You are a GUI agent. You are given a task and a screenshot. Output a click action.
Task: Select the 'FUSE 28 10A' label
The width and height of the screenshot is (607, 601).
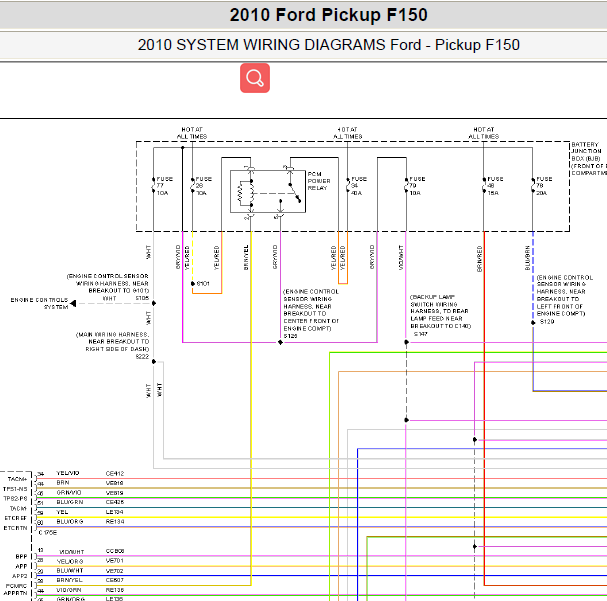coord(204,186)
